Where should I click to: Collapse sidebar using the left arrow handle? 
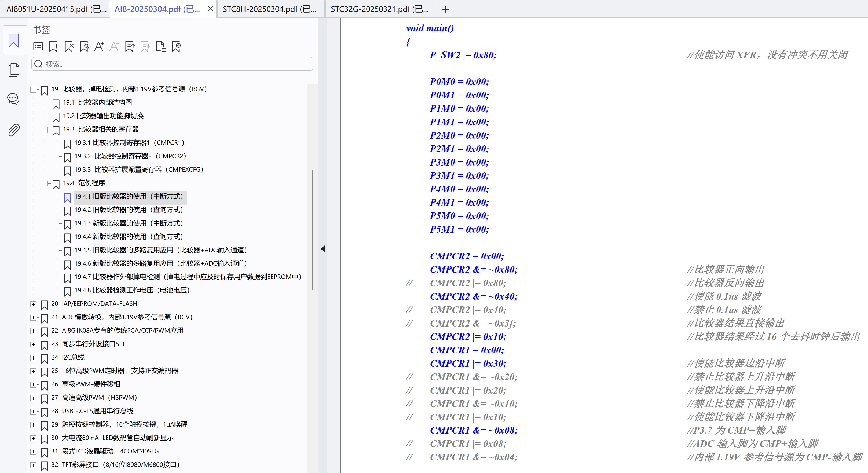click(323, 249)
